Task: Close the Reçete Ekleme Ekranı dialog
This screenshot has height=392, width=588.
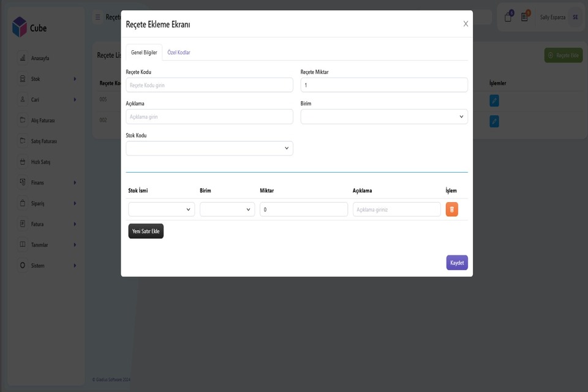Action: [466, 24]
